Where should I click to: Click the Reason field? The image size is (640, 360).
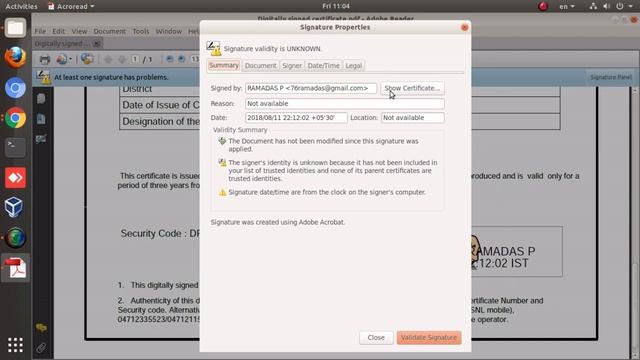(x=344, y=104)
